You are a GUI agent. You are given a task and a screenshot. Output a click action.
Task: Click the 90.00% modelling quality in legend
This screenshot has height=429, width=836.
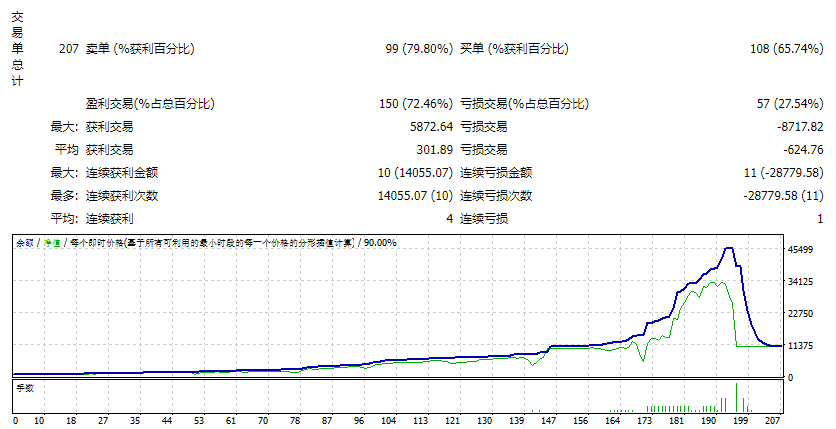coord(380,243)
